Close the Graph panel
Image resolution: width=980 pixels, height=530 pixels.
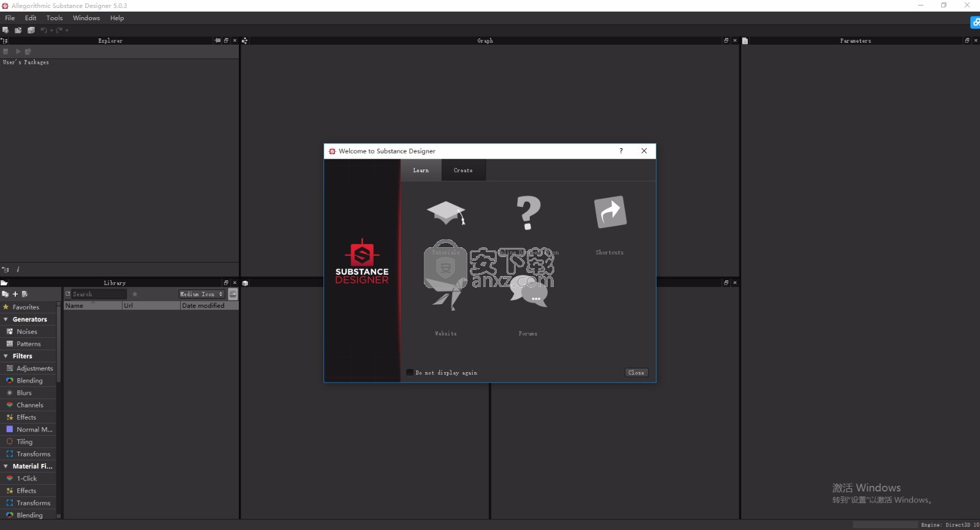click(735, 40)
